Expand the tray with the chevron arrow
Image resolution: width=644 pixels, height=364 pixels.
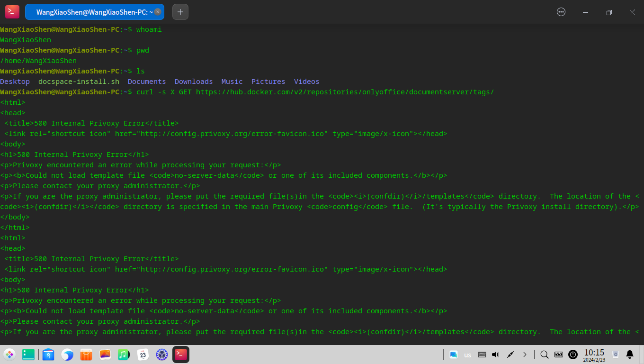point(525,355)
